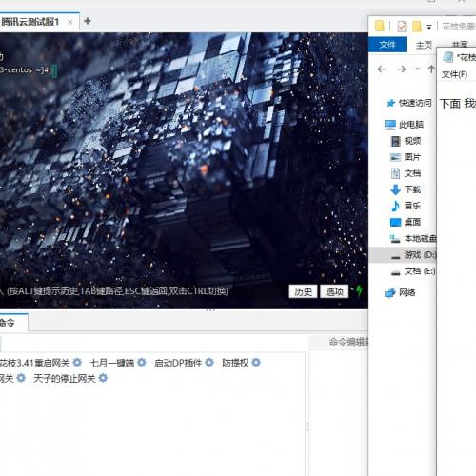Add a new session tab with plus icon
The height and width of the screenshot is (476, 476).
(88, 21)
